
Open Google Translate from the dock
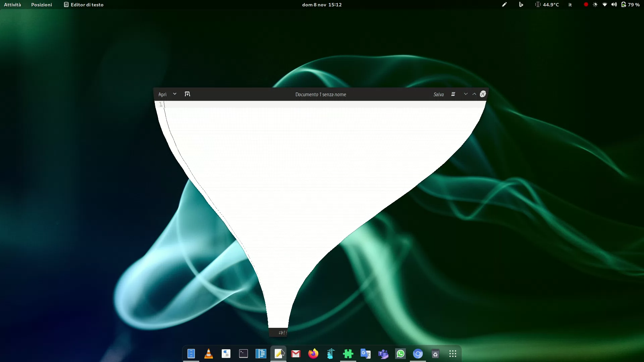click(366, 354)
